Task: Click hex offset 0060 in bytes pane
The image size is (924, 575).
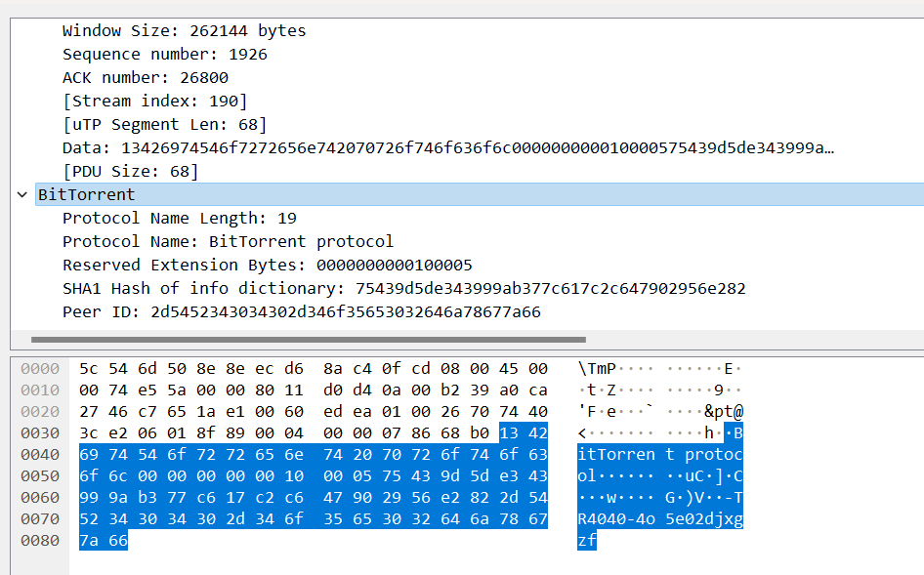Action: coord(40,498)
